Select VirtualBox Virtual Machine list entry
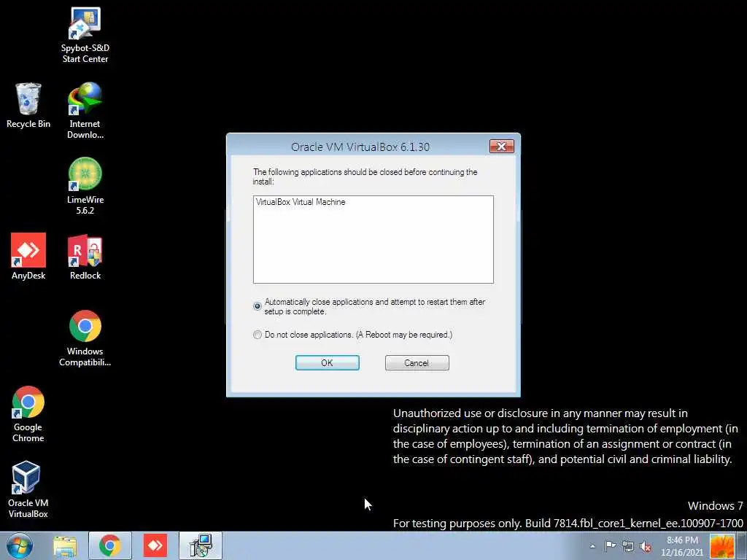 click(301, 202)
